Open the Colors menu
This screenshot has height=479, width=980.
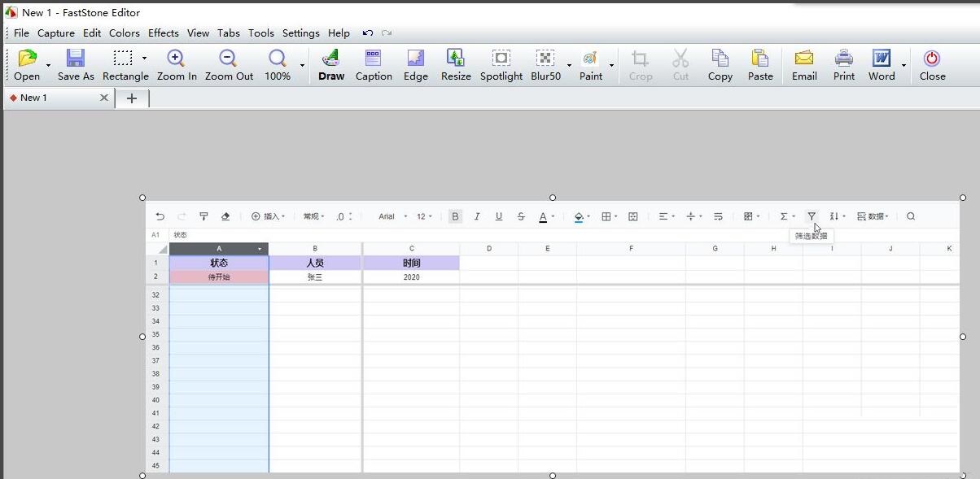point(125,33)
